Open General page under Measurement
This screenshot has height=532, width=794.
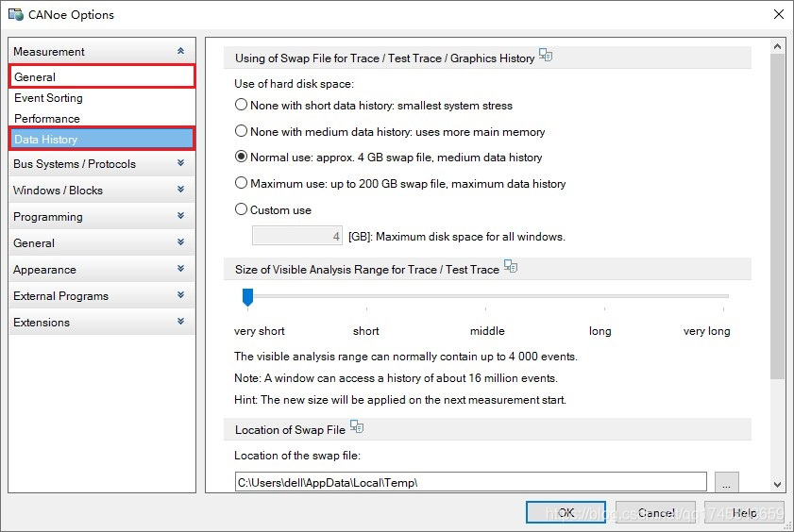point(102,76)
